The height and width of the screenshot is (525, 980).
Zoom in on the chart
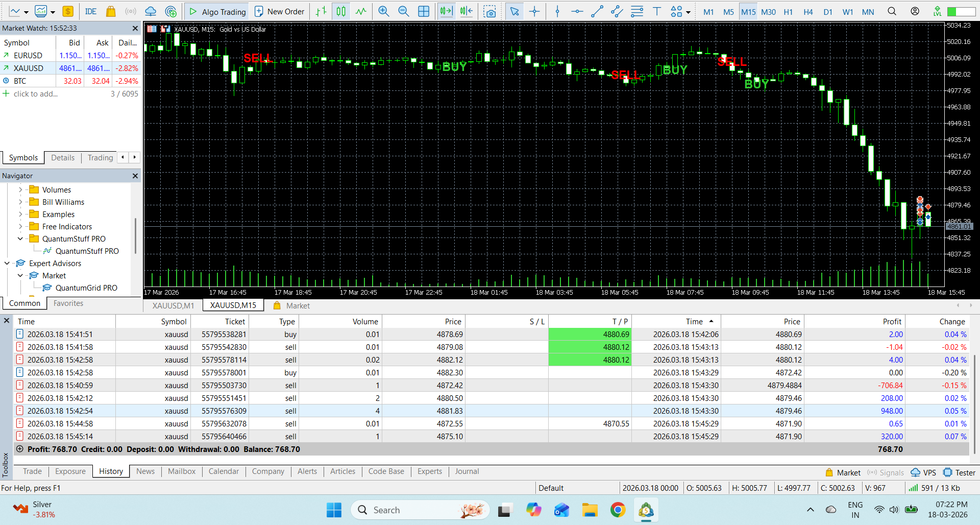384,11
